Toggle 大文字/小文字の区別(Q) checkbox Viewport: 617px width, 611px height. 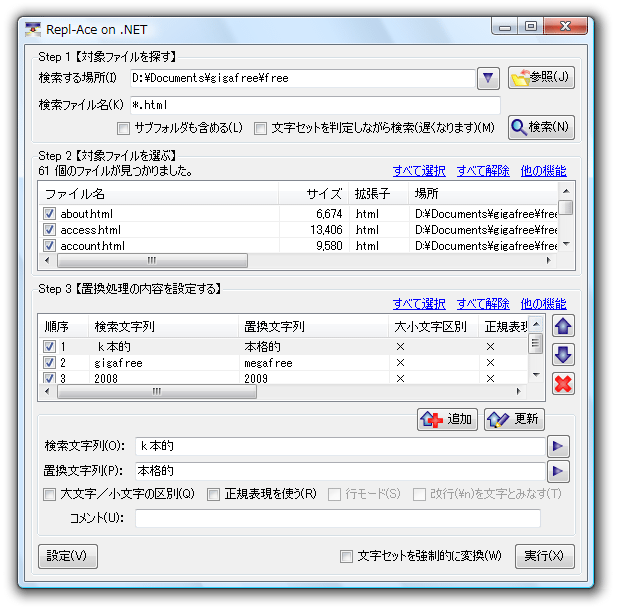(x=50, y=494)
